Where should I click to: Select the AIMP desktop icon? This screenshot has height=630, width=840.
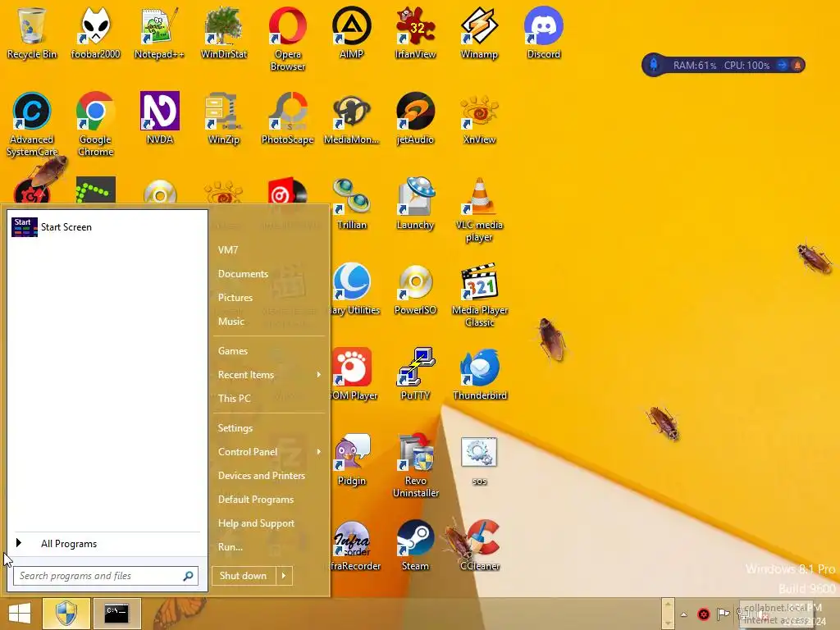(351, 33)
